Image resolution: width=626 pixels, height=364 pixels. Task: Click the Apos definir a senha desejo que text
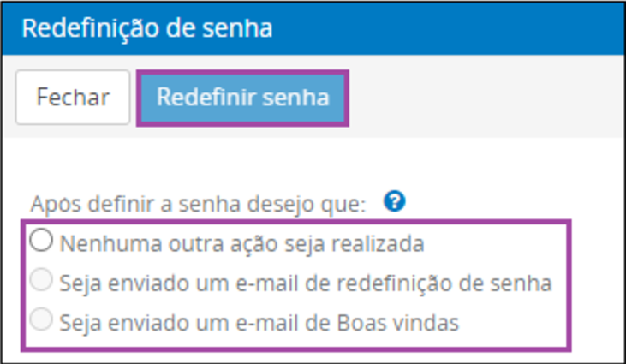(x=199, y=205)
